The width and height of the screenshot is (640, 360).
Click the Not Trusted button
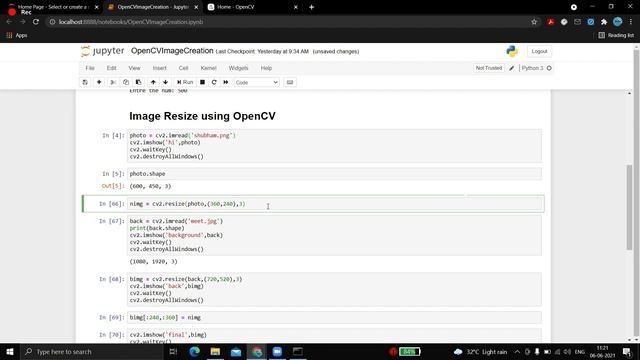click(x=489, y=68)
